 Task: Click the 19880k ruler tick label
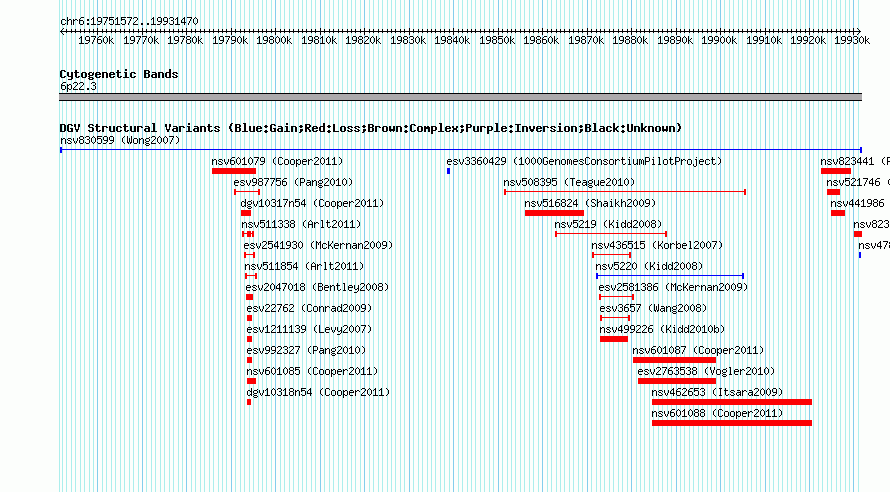coord(630,41)
